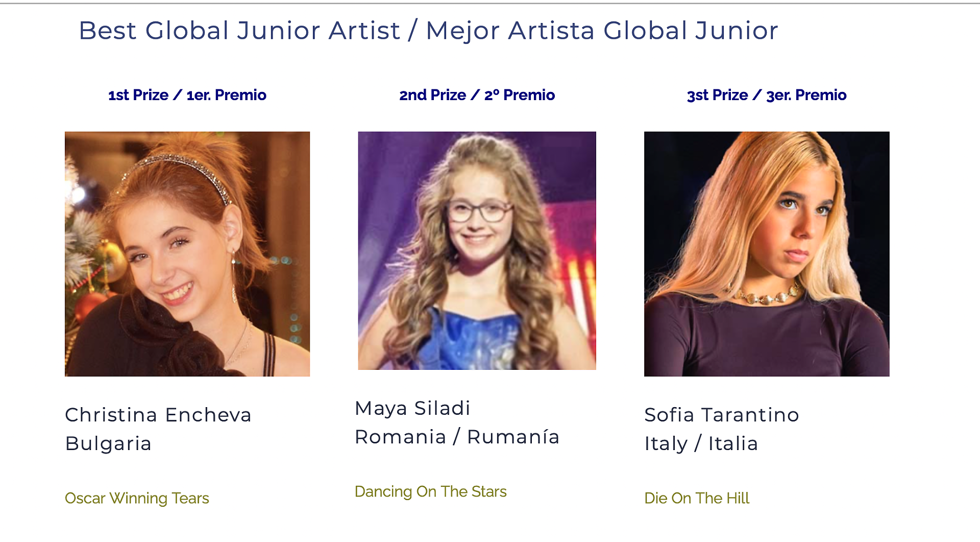Select Sofia Tarantino's portrait image

pos(766,254)
